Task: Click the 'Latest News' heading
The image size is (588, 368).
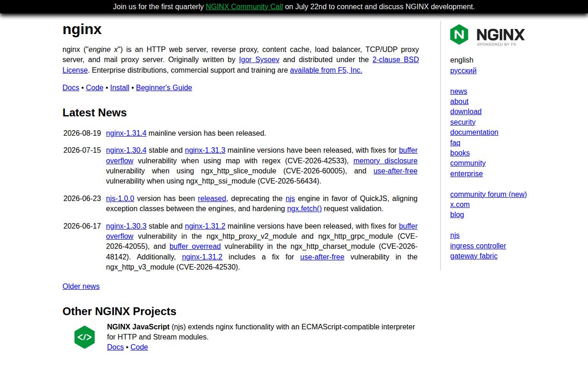Action: click(x=95, y=113)
